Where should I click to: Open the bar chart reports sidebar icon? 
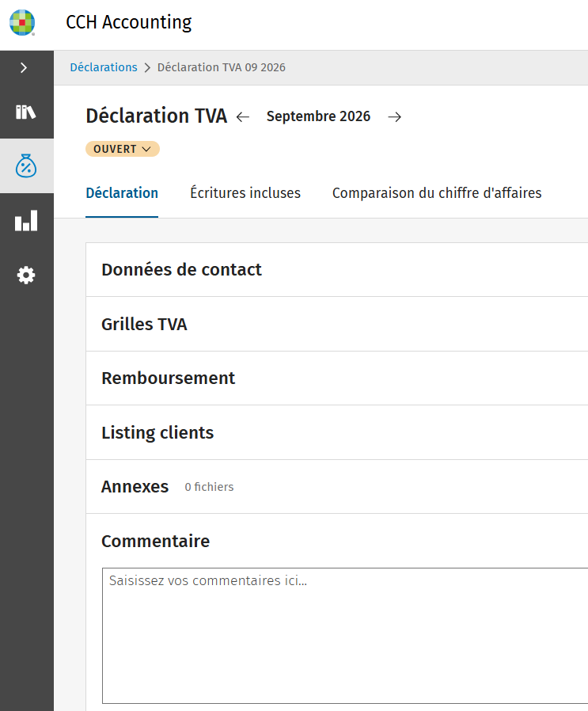(26, 220)
